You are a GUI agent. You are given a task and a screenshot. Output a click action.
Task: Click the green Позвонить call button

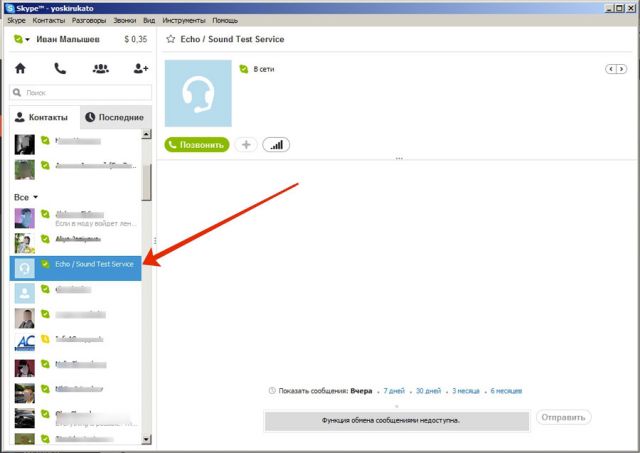tap(197, 144)
